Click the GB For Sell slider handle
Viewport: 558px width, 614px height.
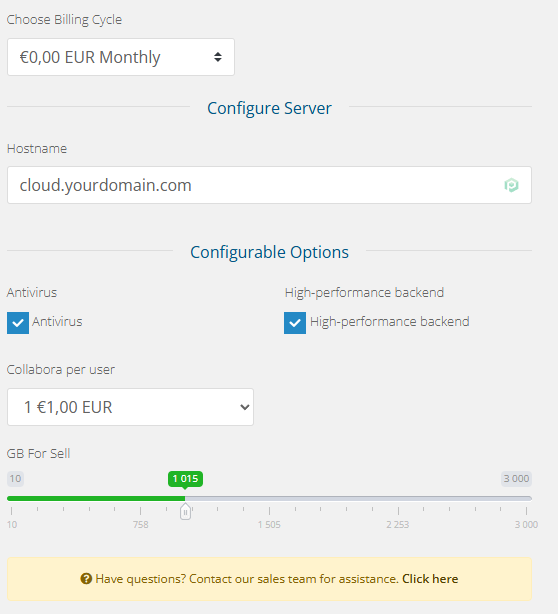tap(185, 511)
